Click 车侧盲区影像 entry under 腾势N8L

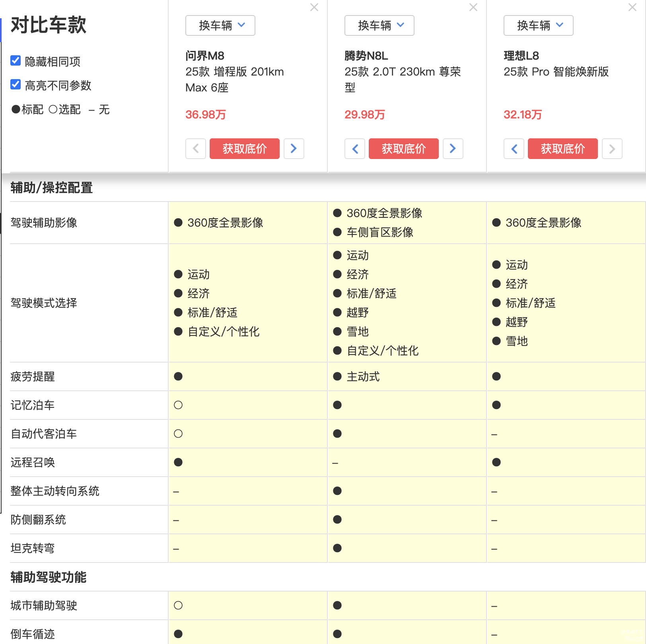[x=380, y=232]
